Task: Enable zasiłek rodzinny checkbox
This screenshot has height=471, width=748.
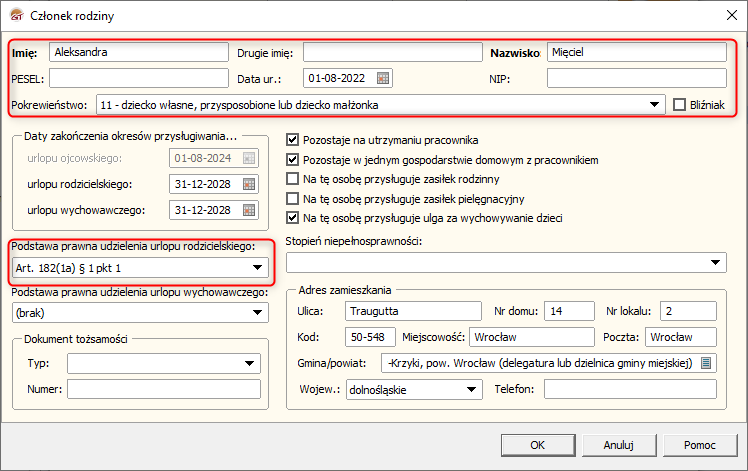Action: tap(293, 179)
